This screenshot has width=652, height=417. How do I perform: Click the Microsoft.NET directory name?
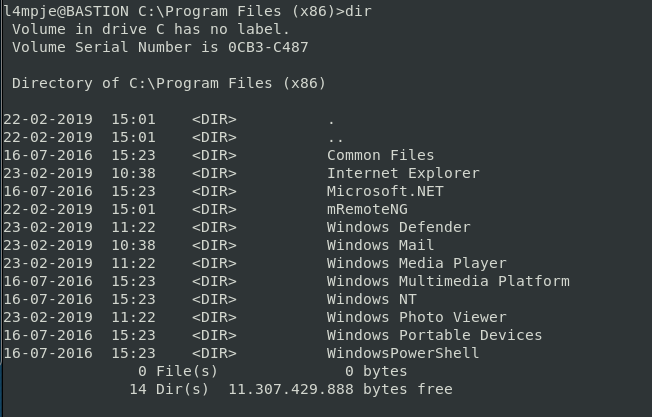tap(385, 191)
